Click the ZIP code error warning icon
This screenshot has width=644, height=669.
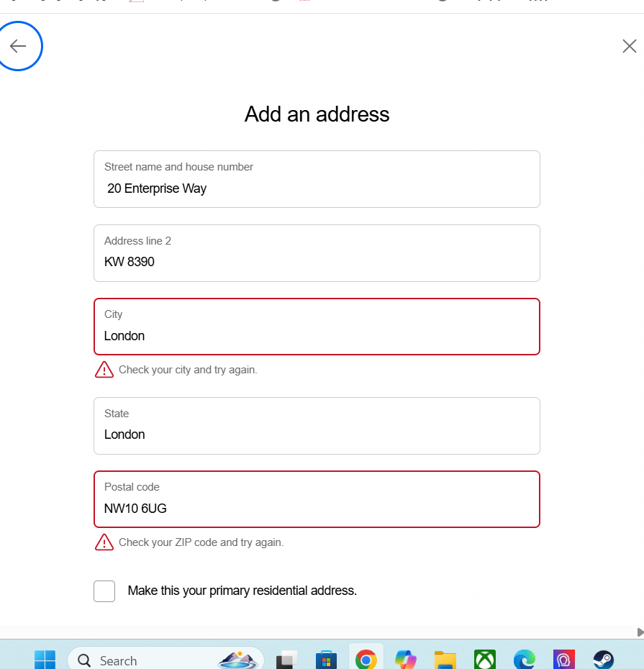point(104,542)
